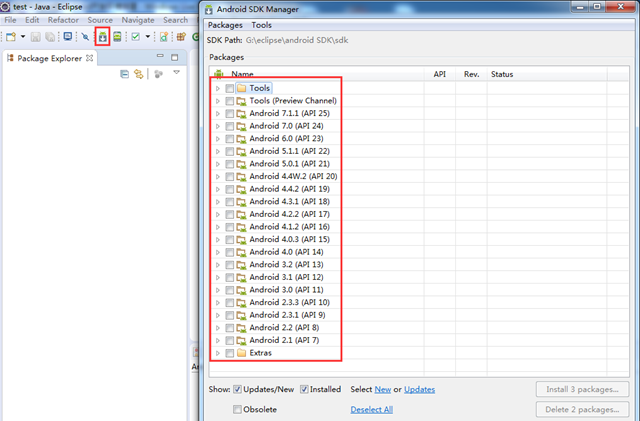Close the Package Explorer view tab
The image size is (640, 421).
89,58
